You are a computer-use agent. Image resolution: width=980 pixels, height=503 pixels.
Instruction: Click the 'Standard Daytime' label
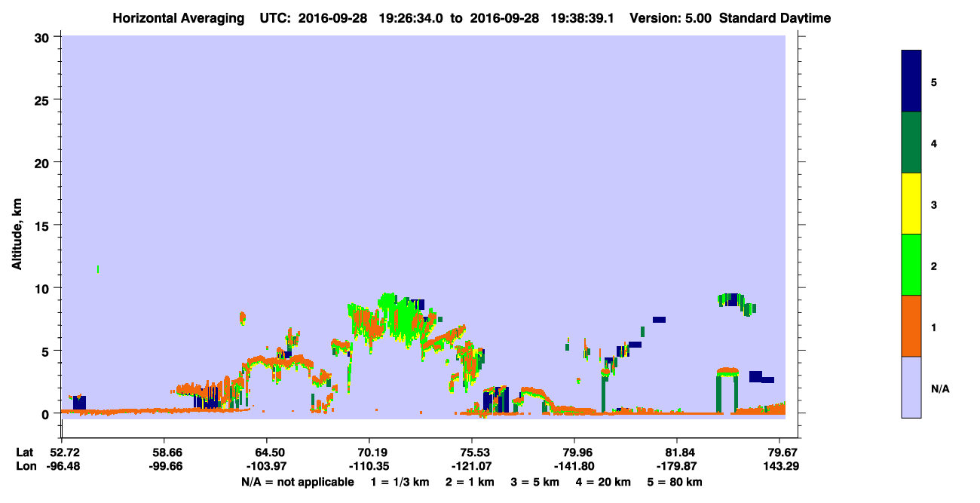point(775,18)
